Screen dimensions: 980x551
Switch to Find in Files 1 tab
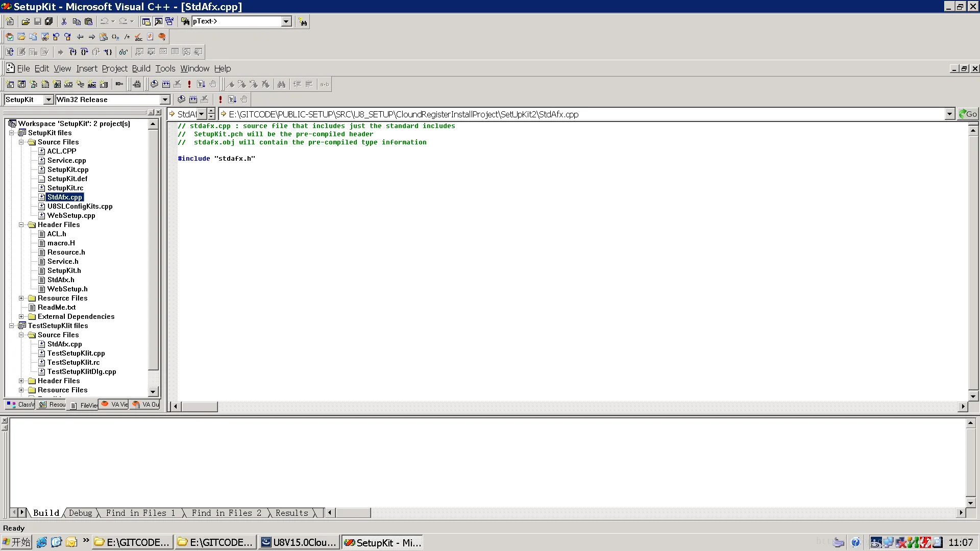pyautogui.click(x=140, y=513)
